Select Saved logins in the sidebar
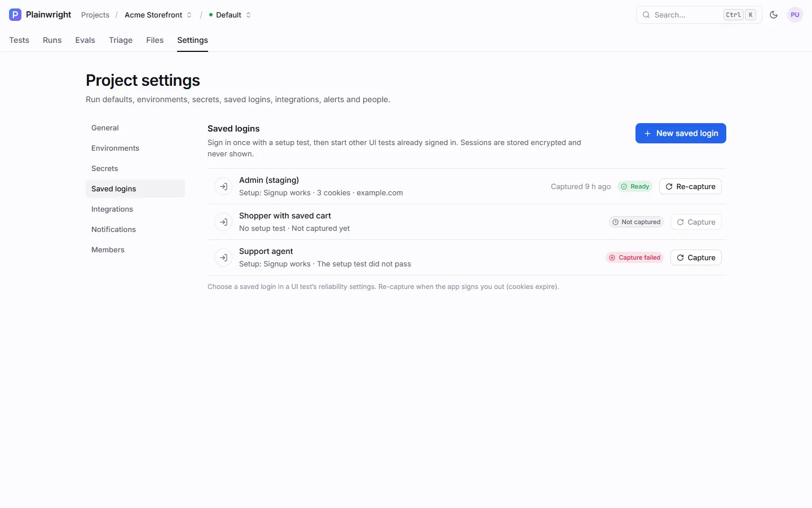The width and height of the screenshot is (812, 508). click(x=135, y=189)
